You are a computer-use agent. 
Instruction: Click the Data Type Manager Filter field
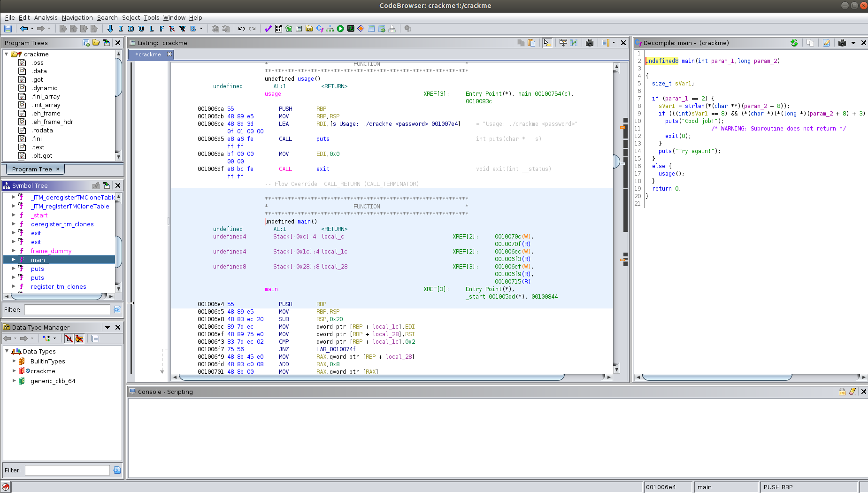click(67, 470)
